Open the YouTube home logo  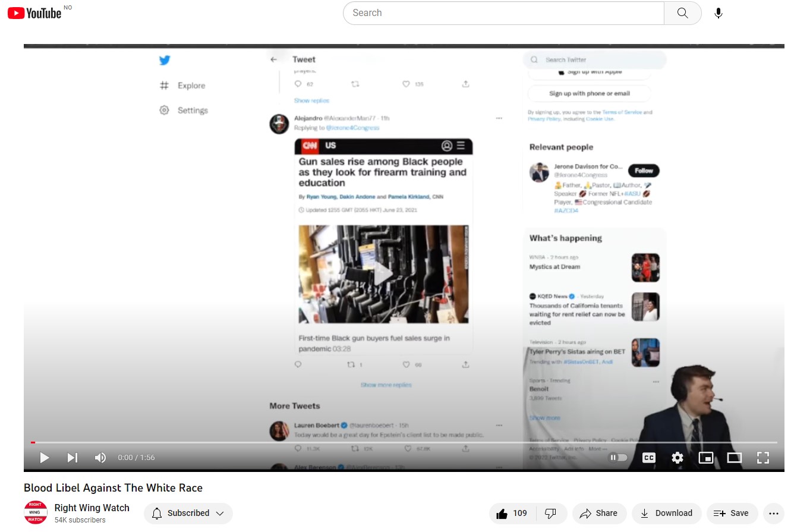point(34,13)
